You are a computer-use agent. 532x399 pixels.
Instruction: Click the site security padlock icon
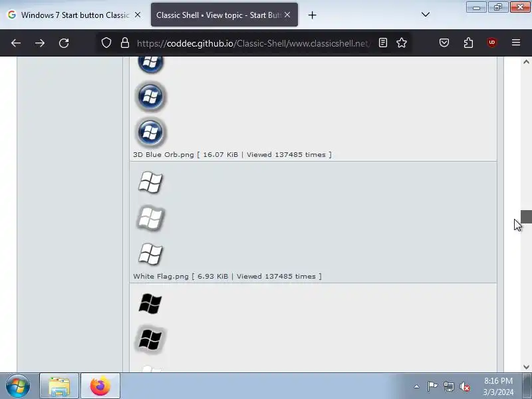click(125, 43)
